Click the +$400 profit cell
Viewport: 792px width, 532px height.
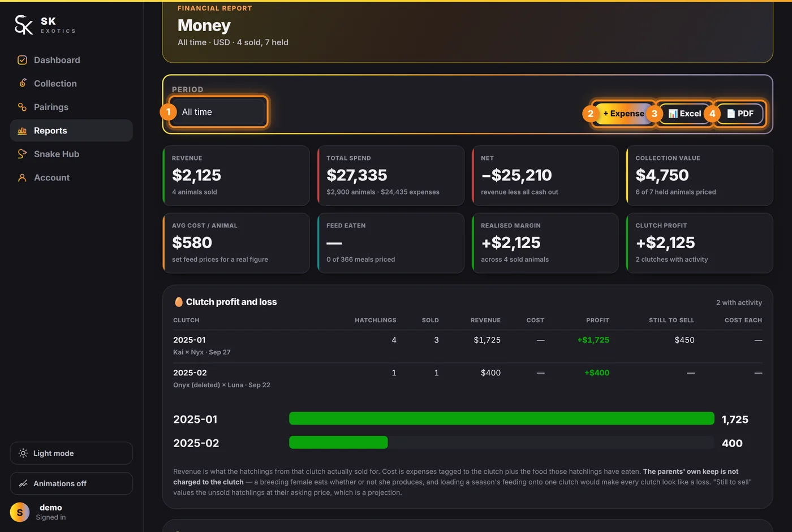pos(597,373)
